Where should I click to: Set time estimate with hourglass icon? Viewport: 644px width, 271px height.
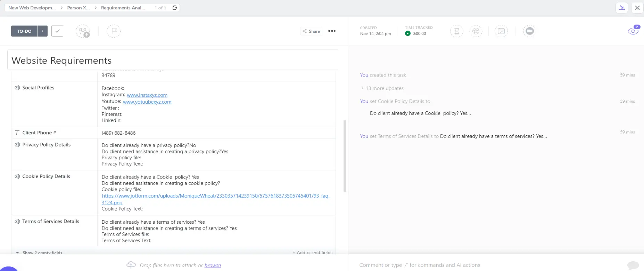pos(457,31)
